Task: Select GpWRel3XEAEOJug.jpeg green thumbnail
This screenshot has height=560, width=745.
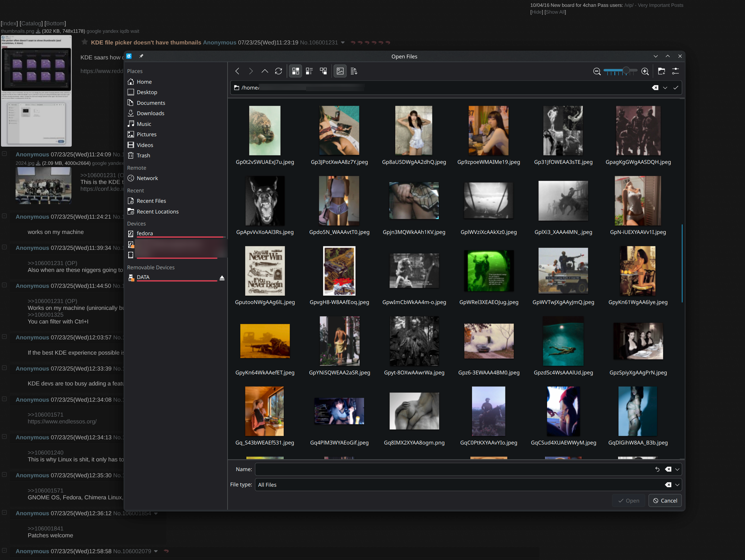Action: coord(489,271)
